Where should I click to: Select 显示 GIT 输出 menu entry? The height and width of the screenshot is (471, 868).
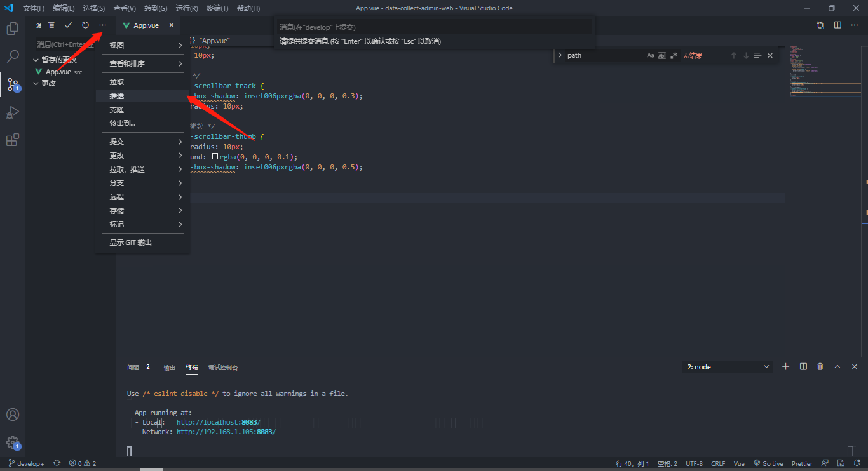143,242
